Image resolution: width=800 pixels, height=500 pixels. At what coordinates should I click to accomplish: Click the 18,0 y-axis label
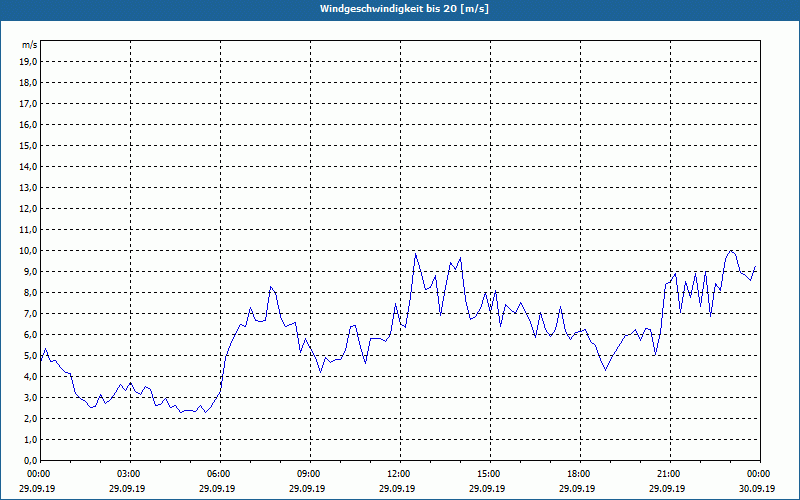point(28,83)
